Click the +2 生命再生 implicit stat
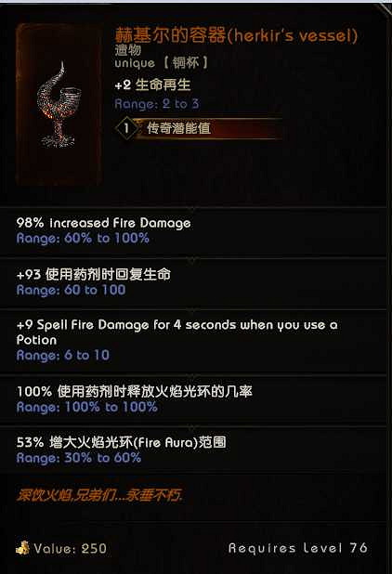Viewport: 392px width, 574px height. [x=152, y=85]
